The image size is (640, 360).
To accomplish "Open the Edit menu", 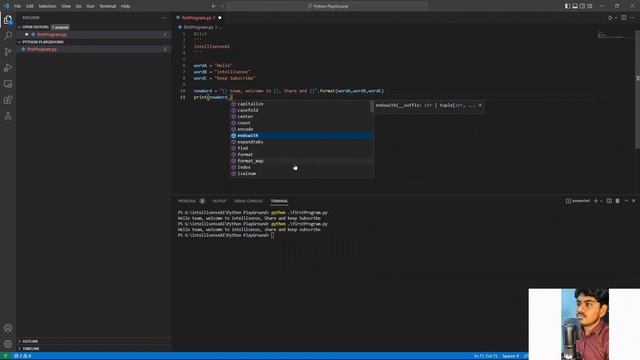I will coord(30,6).
